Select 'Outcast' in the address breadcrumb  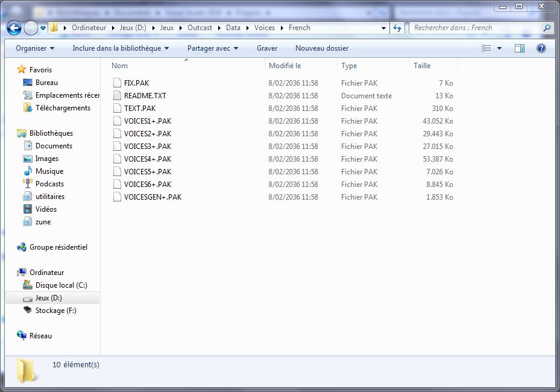[200, 28]
